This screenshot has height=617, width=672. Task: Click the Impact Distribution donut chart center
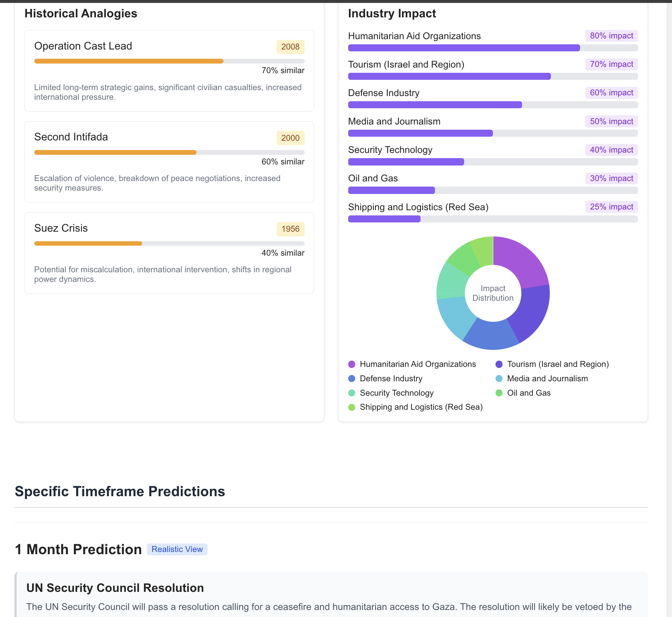(x=493, y=293)
